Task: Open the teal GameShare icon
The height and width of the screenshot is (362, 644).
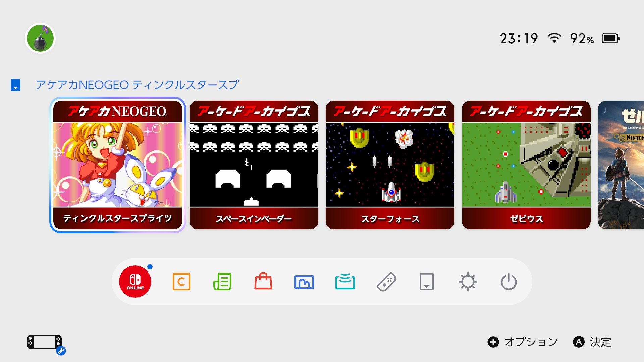Action: point(345,281)
